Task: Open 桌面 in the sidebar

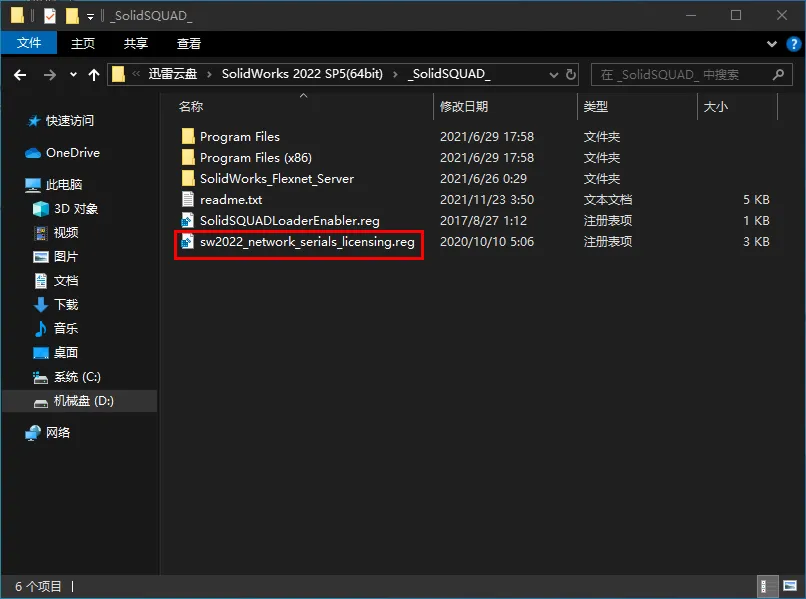Action: (x=66, y=353)
